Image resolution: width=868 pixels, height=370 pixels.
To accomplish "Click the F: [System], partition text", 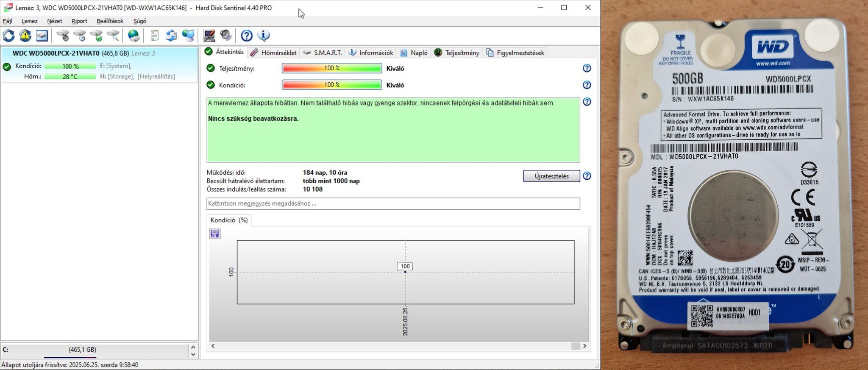I will click(x=116, y=66).
